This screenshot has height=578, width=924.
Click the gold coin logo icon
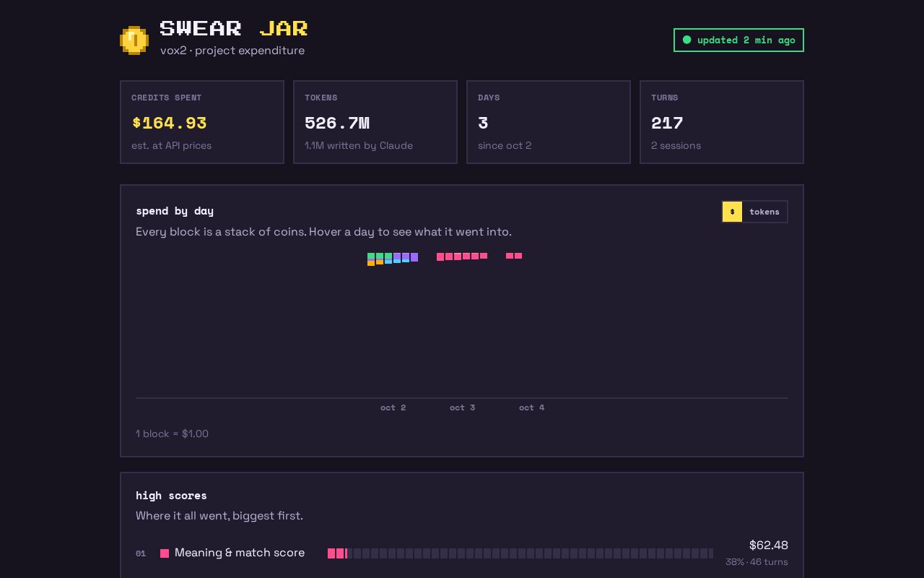tap(134, 40)
